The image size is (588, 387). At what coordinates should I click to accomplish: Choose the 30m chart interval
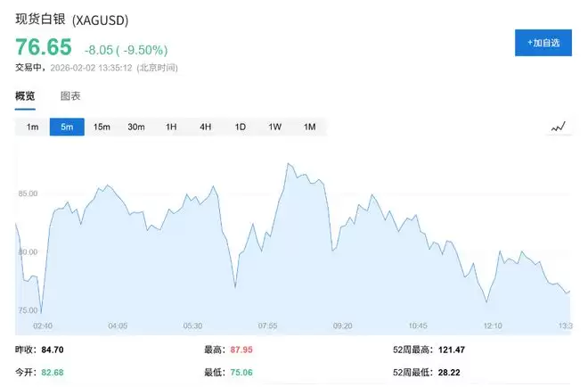click(136, 127)
